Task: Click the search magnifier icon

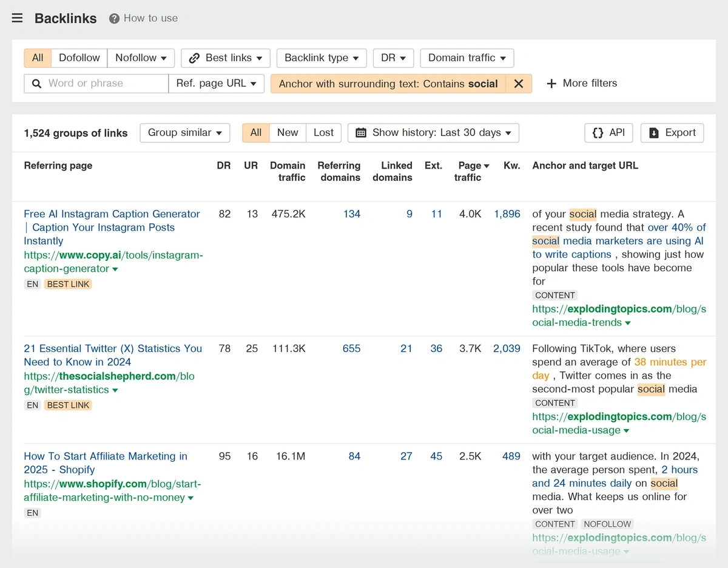Action: [36, 84]
